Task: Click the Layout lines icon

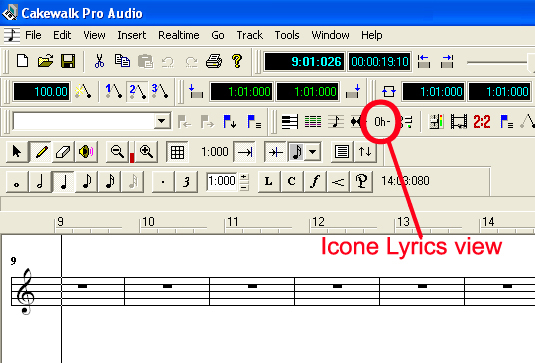Action: [x=342, y=152]
